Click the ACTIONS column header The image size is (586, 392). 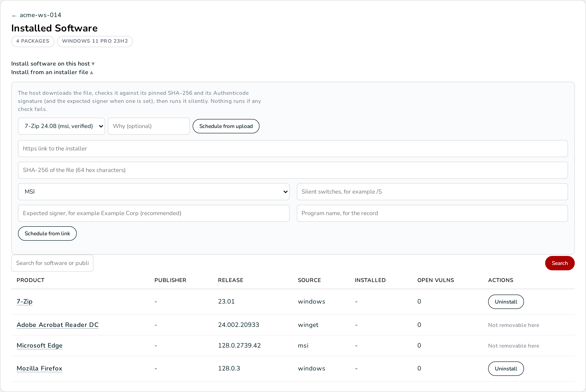click(501, 280)
